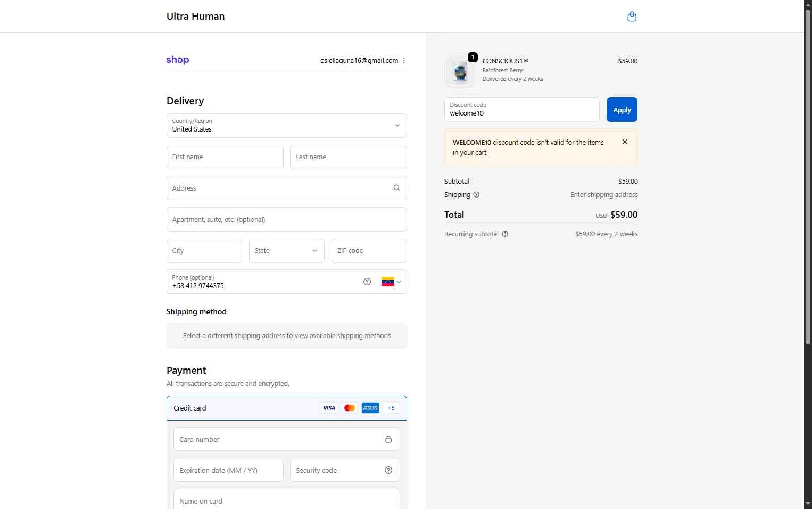The height and width of the screenshot is (509, 812).
Task: Click the "Enter shipping address" text
Action: tap(604, 195)
